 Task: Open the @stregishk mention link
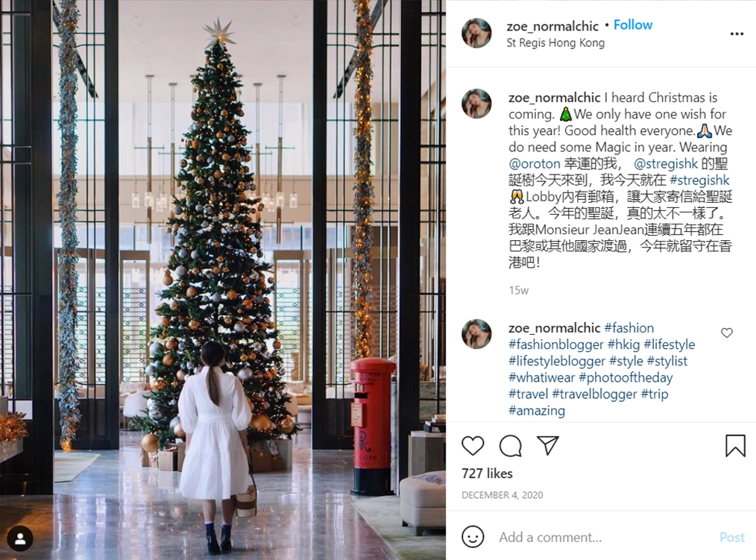tap(665, 163)
